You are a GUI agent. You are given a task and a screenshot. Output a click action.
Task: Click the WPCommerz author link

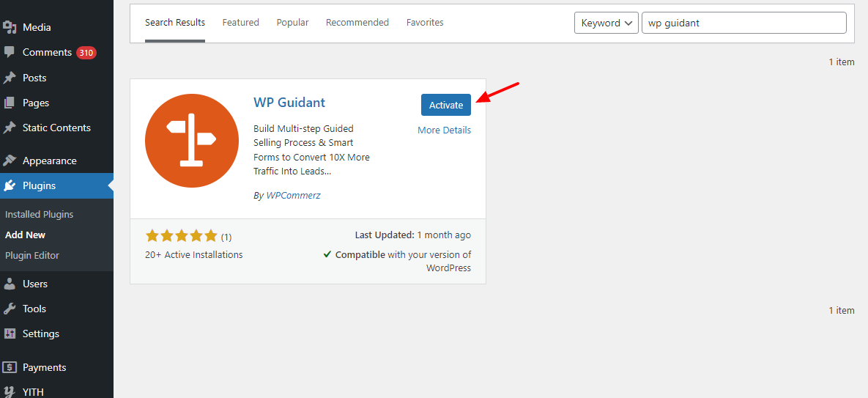coord(293,196)
